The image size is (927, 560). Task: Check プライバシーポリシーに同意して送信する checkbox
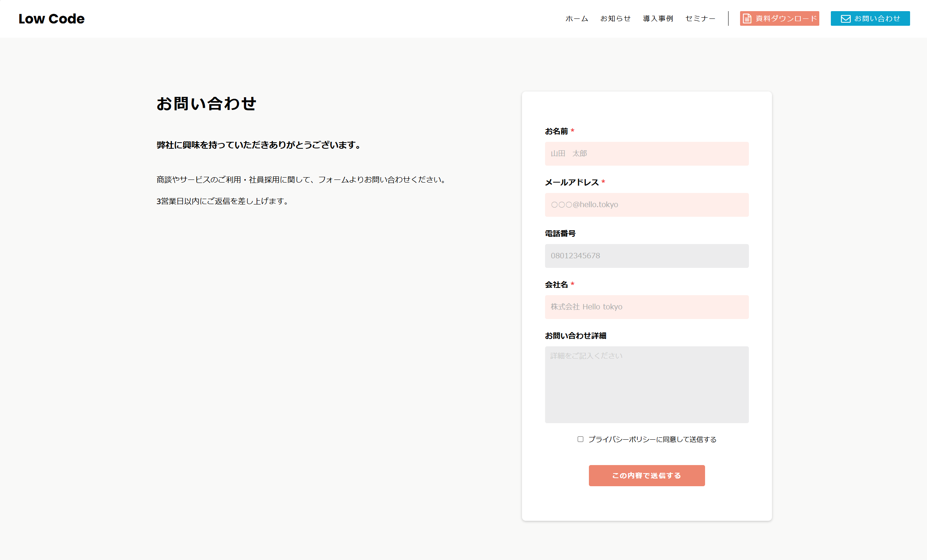pos(580,439)
